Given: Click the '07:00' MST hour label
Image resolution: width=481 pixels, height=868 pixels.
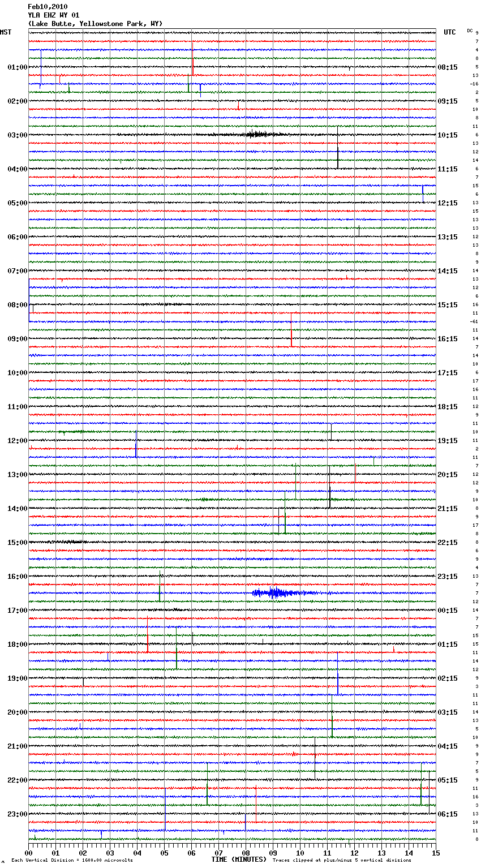Looking at the screenshot, I should (18, 271).
